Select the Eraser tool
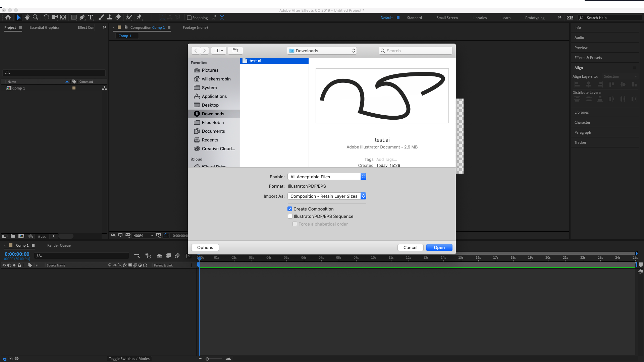644x362 pixels. (x=118, y=17)
